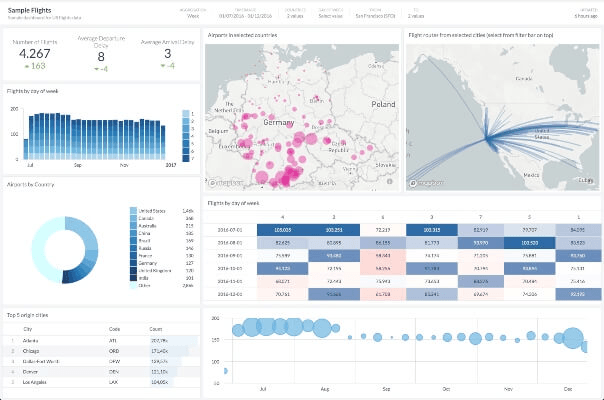Click the darkest navy donut segment
The height and width of the screenshot is (400, 604).
pos(69,277)
